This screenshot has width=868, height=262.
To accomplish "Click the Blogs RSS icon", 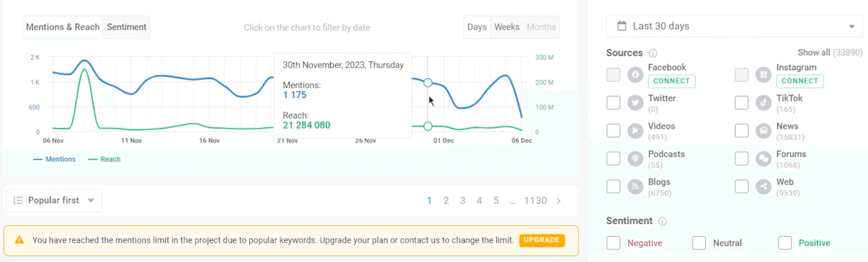I will [635, 186].
